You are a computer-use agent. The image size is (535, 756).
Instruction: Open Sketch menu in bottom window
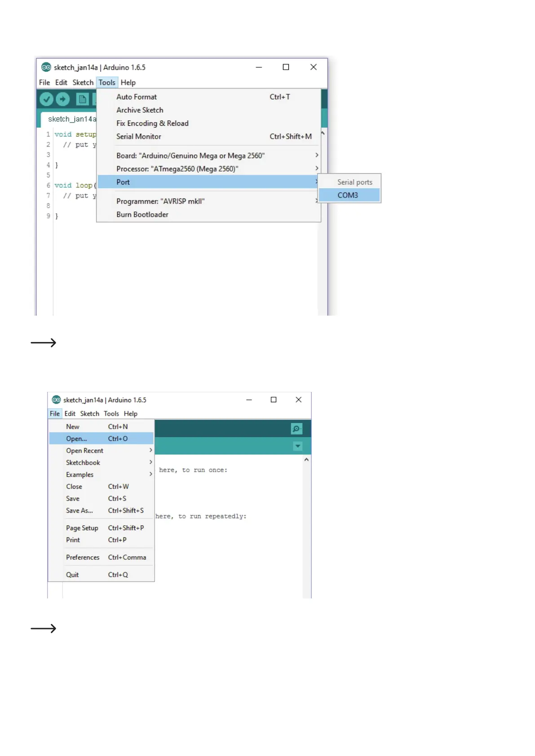coord(90,413)
